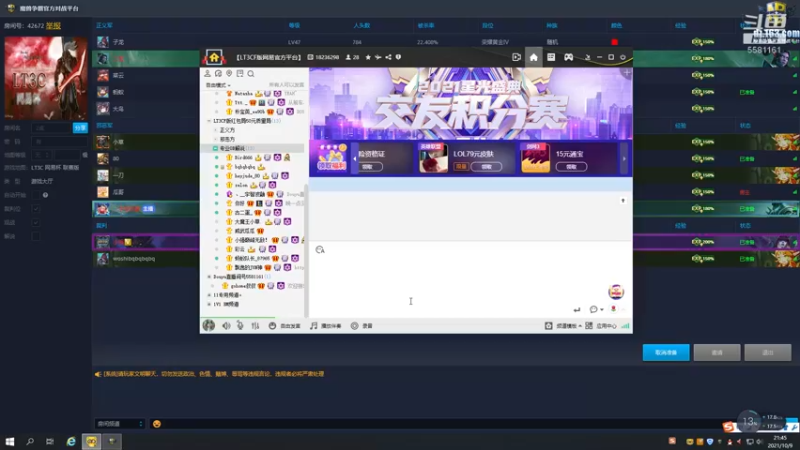This screenshot has height=450, width=800.
Task: Claim the LOL79元皮肤 reward
Action: 486,167
